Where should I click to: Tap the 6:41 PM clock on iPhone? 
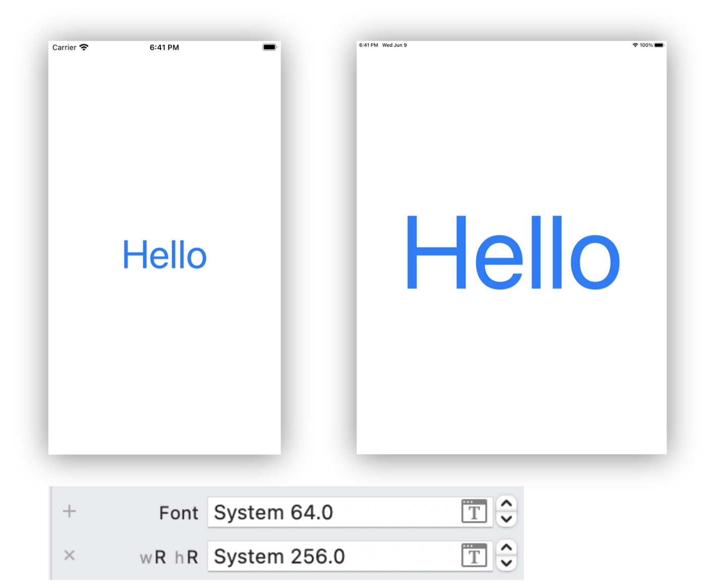tap(164, 47)
